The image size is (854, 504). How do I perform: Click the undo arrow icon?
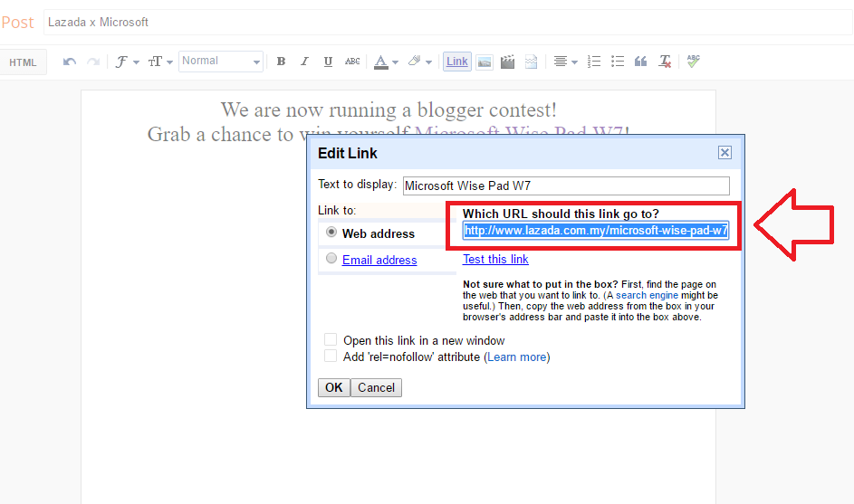pyautogui.click(x=70, y=62)
